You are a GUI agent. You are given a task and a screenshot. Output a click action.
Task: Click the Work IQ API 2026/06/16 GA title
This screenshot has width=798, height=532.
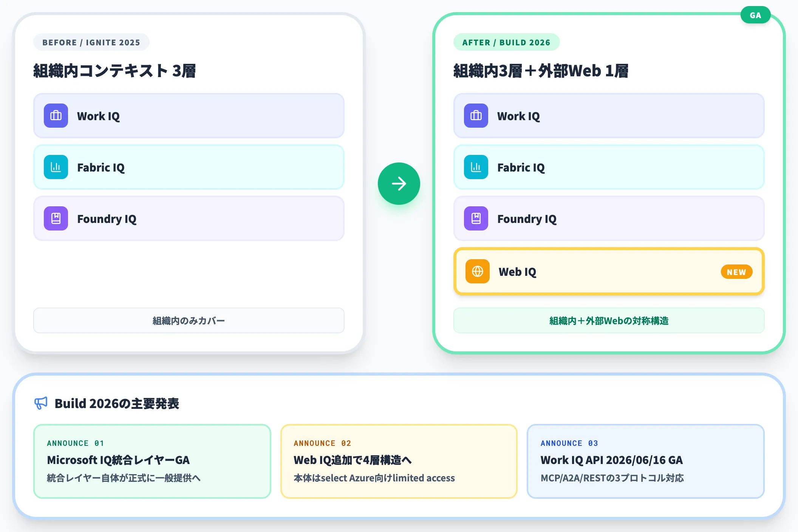coord(612,460)
